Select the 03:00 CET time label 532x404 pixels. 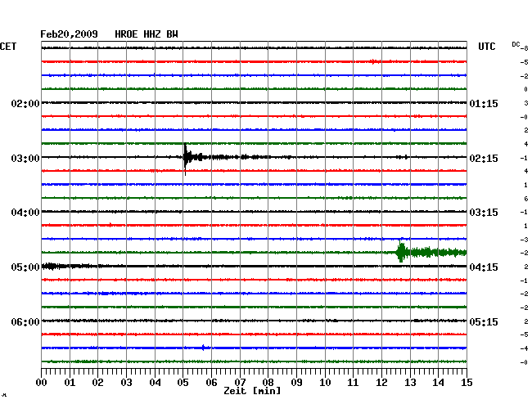click(25, 159)
